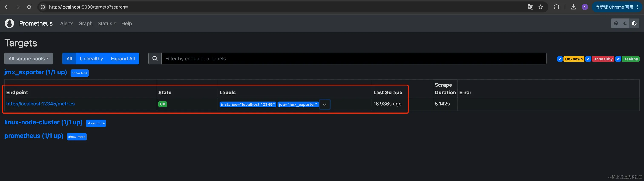Click the site info icon in address bar
644x181 pixels.
[43, 7]
